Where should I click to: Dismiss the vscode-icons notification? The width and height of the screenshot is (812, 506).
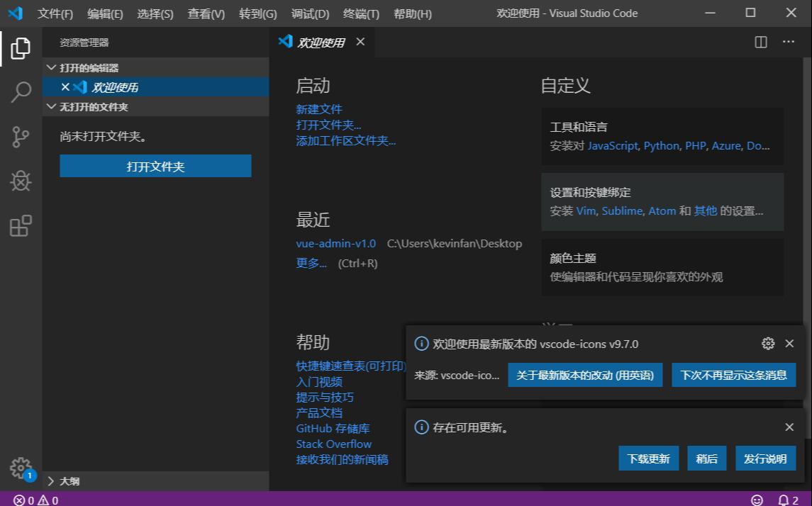pyautogui.click(x=789, y=343)
